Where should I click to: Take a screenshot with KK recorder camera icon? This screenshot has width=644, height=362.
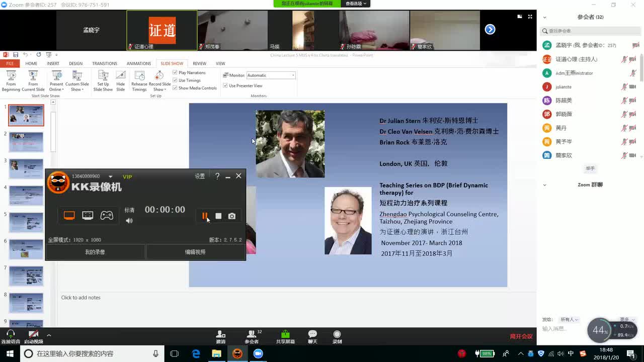tap(232, 216)
